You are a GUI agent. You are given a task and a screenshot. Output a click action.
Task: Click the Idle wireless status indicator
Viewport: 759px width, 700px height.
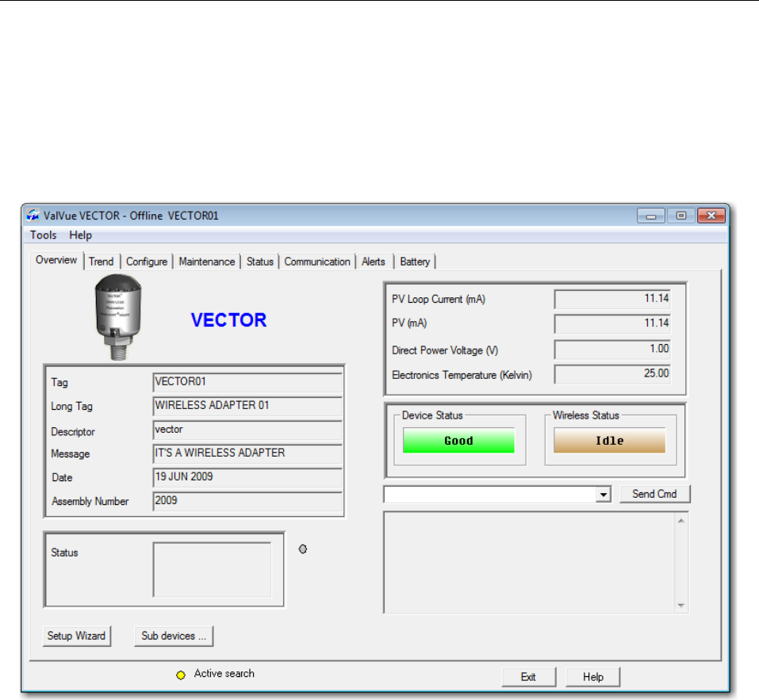click(x=609, y=440)
